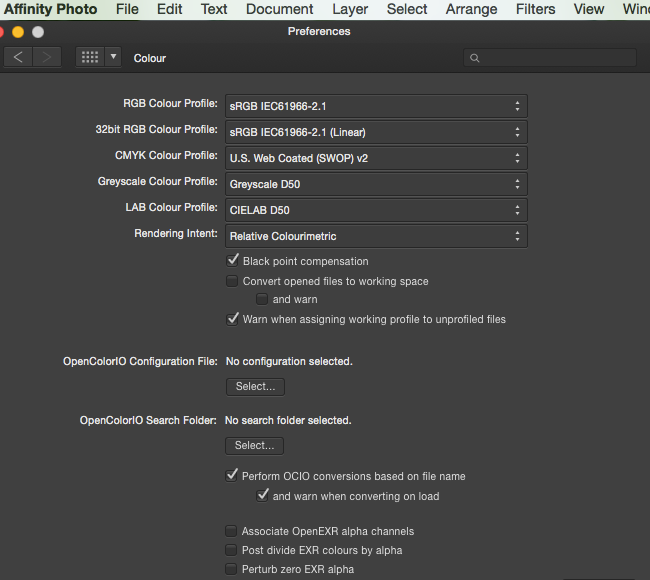This screenshot has height=580, width=650.
Task: Enable Post divide EXR colours by alpha
Action: pos(231,550)
